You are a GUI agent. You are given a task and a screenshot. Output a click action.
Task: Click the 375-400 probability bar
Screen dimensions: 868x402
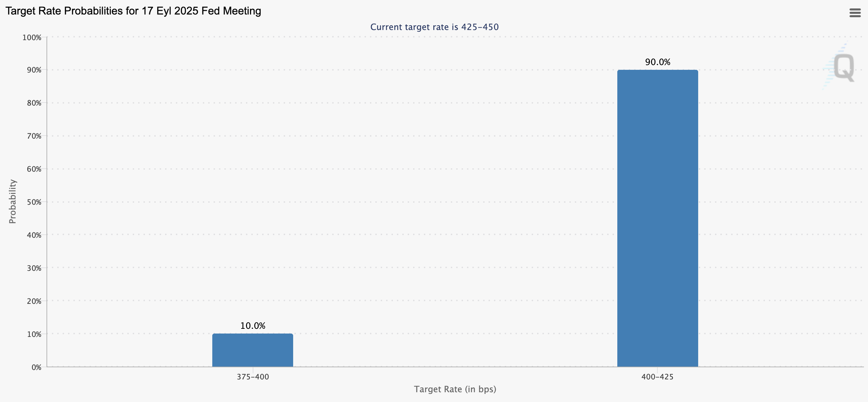tap(252, 350)
